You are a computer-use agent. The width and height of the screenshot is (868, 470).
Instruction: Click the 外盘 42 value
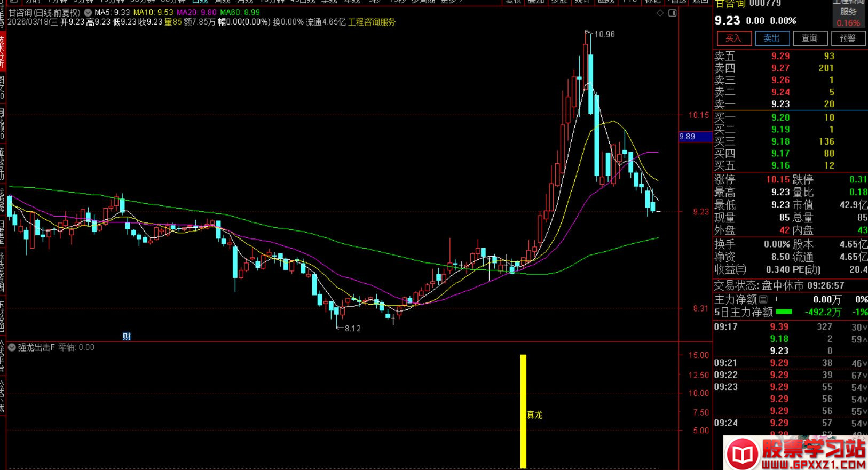784,230
